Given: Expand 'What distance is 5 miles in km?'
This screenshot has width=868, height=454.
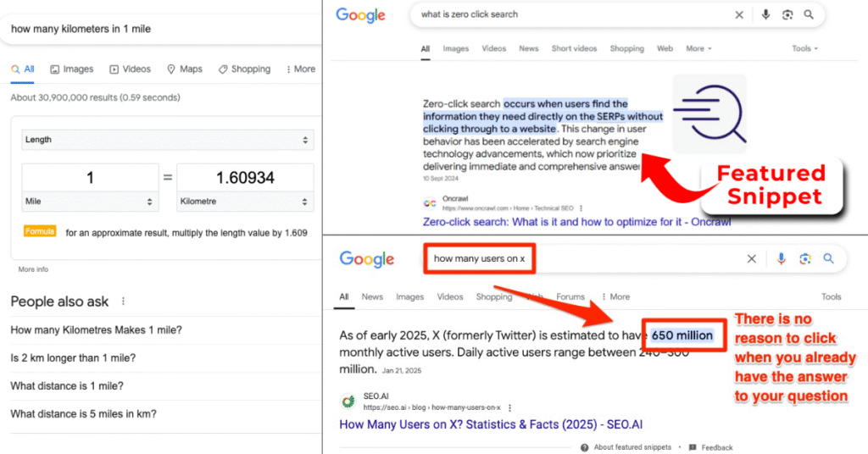Looking at the screenshot, I should 165,414.
